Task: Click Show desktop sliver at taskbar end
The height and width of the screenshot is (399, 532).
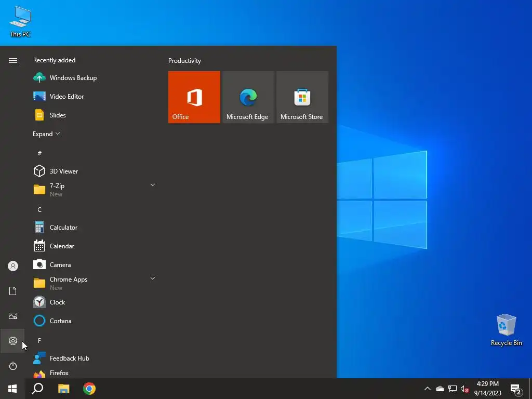Action: coord(530,389)
